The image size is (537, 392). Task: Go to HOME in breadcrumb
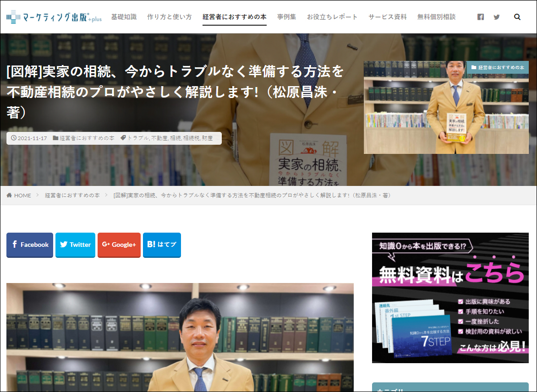pos(22,195)
